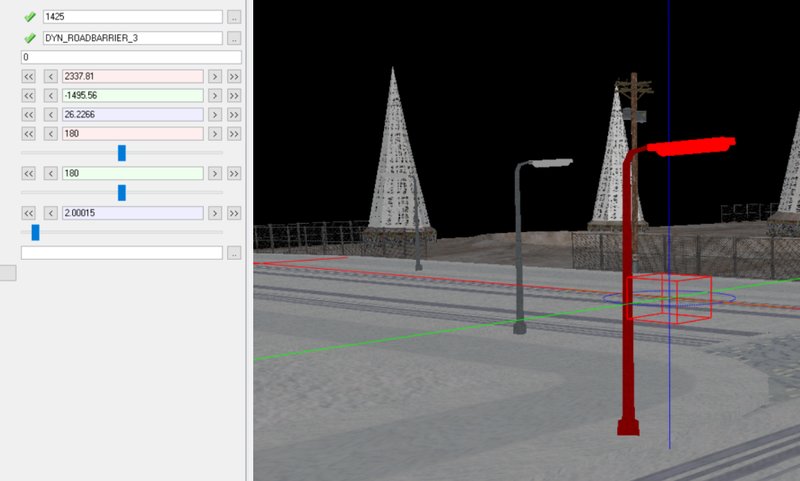800x481 pixels.
Task: Decrease green 180 rotation by large step (<<)
Action: tap(29, 173)
